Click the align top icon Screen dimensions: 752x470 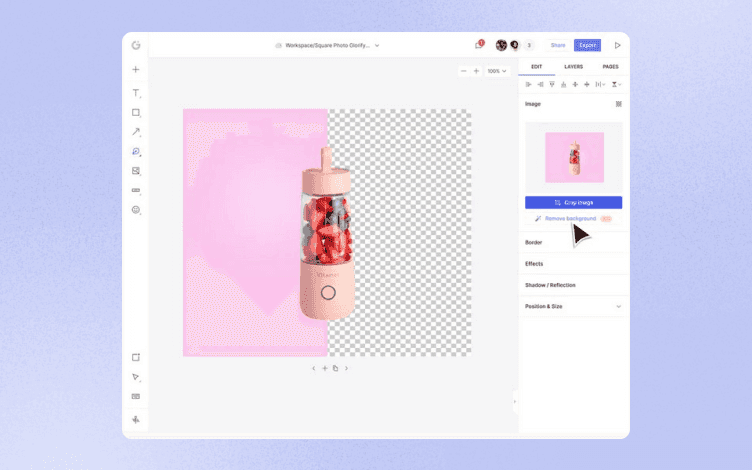(552, 84)
